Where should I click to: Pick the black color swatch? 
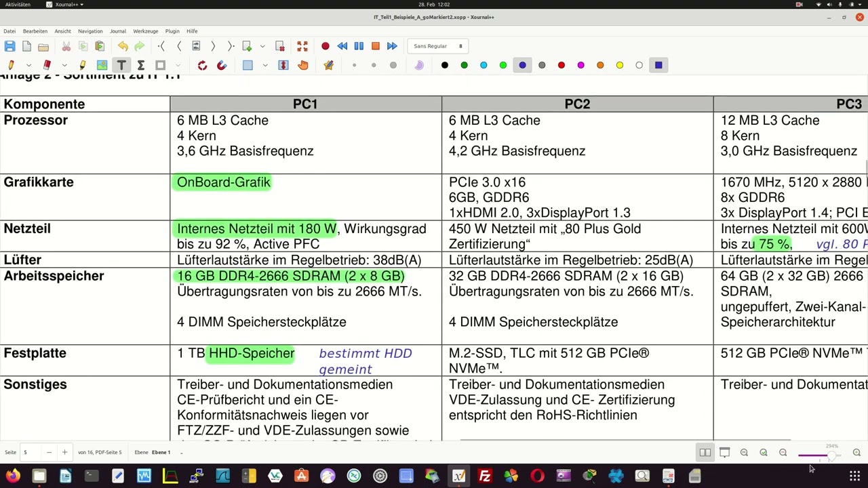(x=445, y=65)
